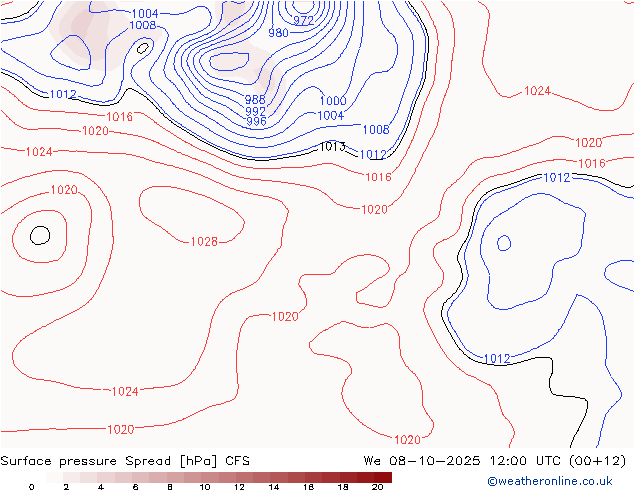Click the 980 isobar label
Viewport: 634px width, 490px height.
point(278,33)
